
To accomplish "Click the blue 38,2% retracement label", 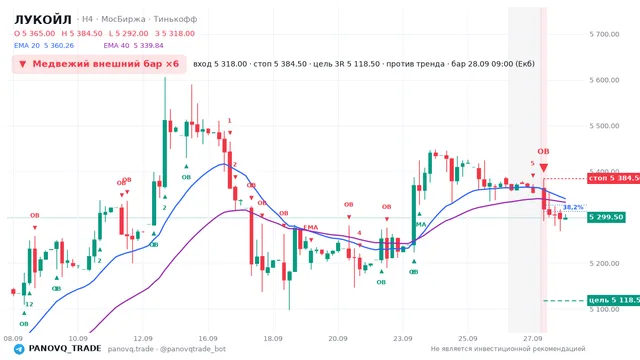I will [573, 207].
